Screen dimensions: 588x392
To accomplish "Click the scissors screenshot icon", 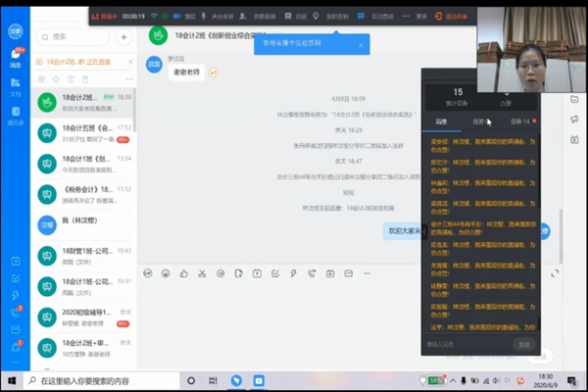I will 203,272.
